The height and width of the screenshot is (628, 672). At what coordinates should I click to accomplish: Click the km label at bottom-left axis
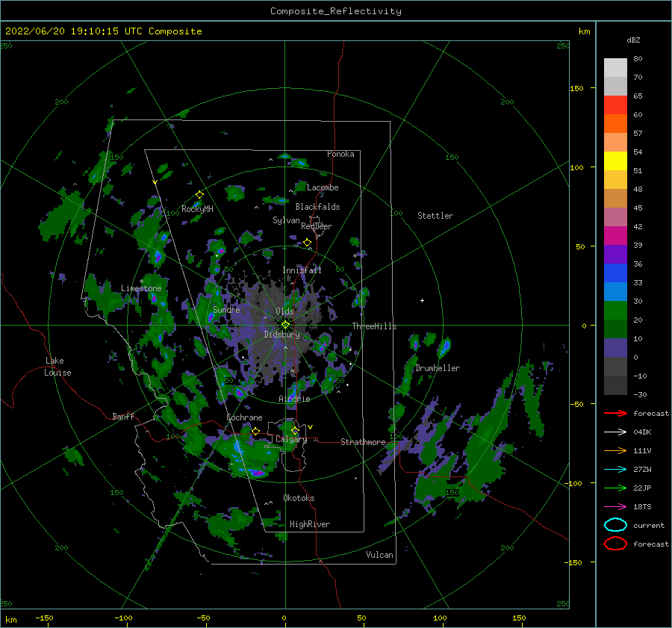pyautogui.click(x=11, y=620)
